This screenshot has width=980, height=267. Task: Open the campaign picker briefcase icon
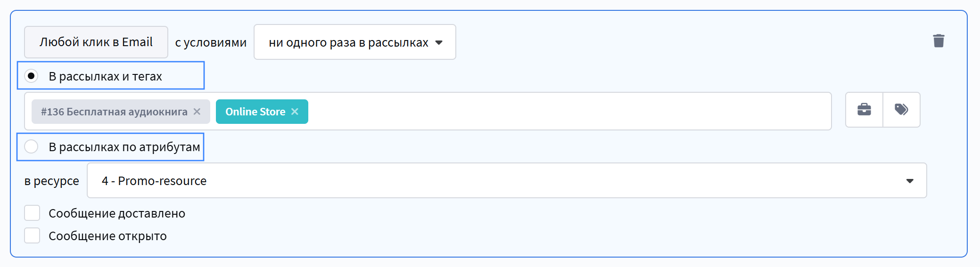864,110
